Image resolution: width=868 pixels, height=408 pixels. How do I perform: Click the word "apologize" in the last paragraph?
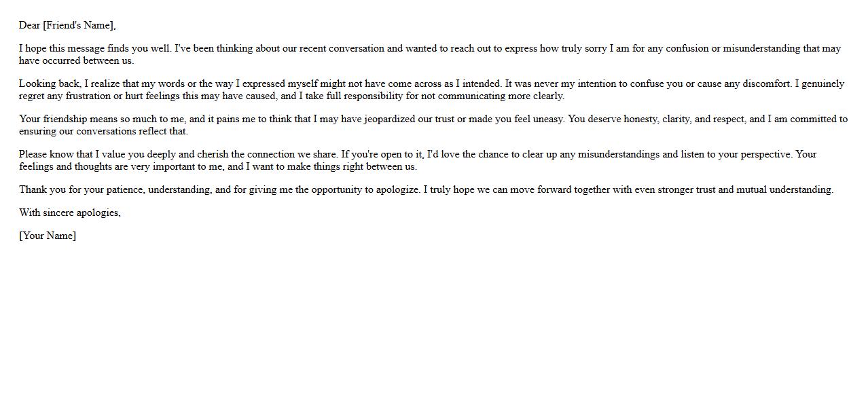[x=397, y=190]
